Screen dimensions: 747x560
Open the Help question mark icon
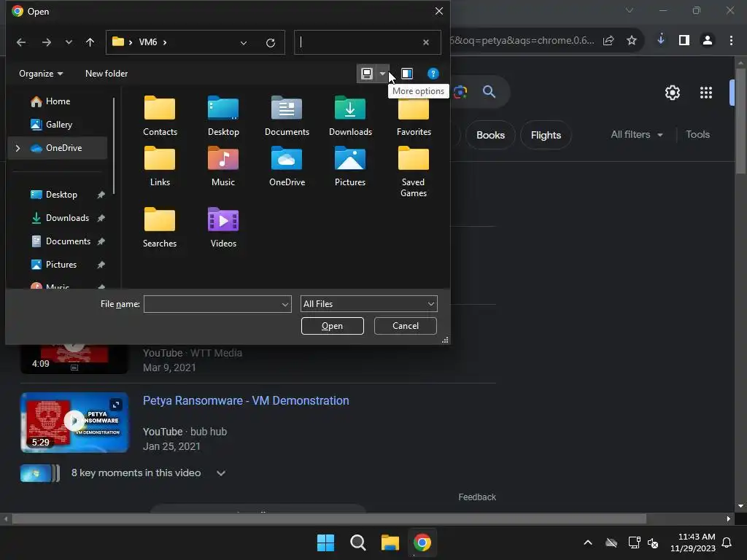coord(433,74)
